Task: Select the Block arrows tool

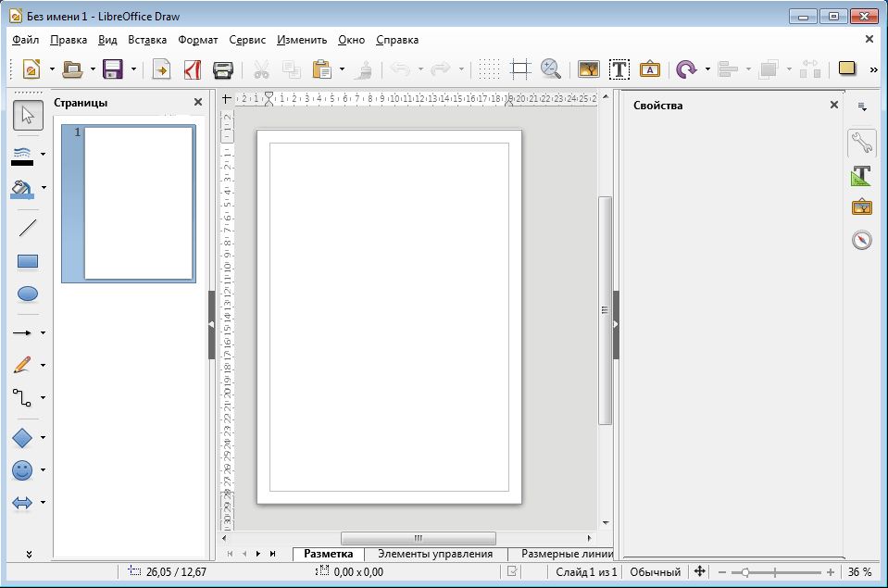Action: point(22,503)
